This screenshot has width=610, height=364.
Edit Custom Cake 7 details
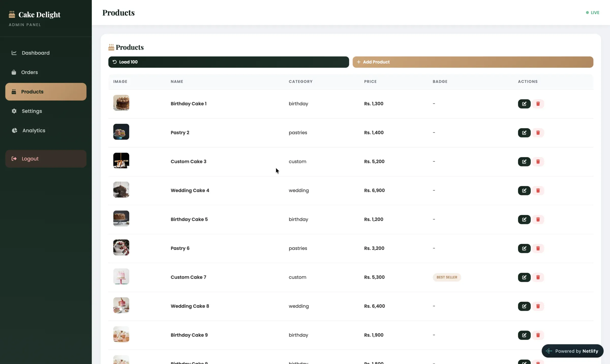pyautogui.click(x=524, y=277)
